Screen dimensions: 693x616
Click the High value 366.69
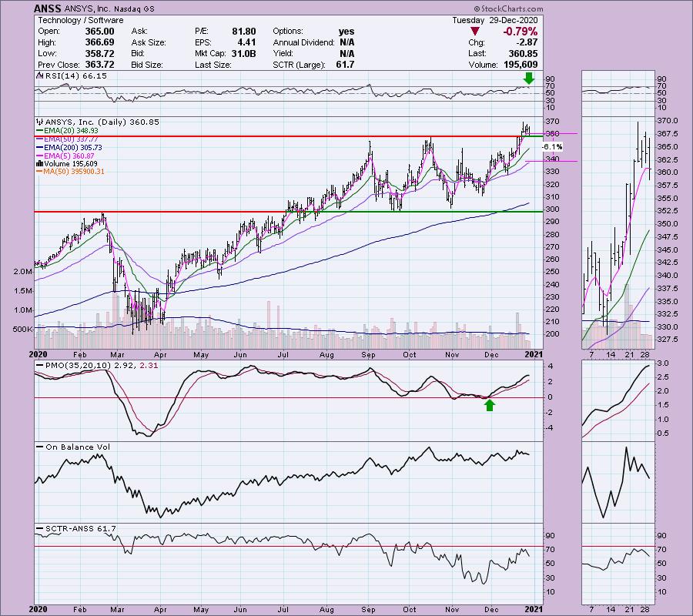(x=99, y=42)
